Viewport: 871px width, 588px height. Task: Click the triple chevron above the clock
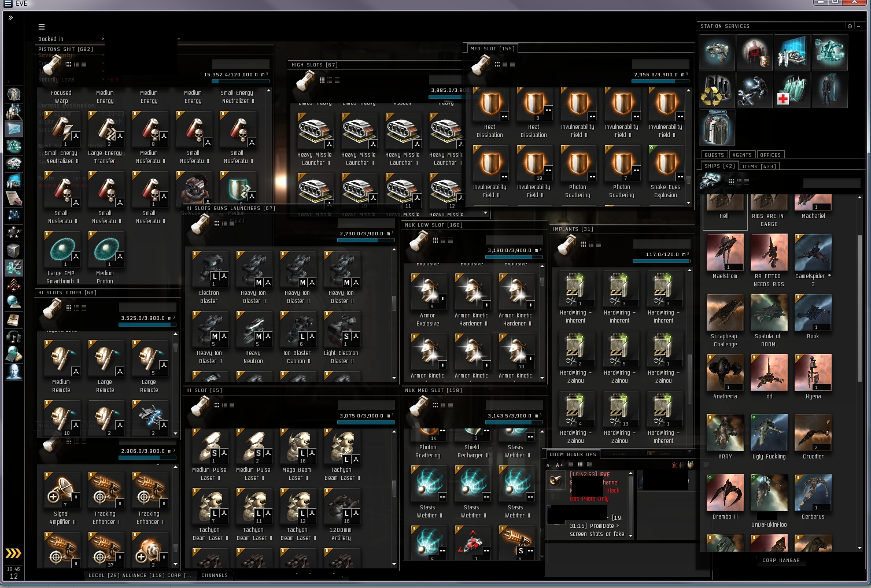tap(13, 553)
